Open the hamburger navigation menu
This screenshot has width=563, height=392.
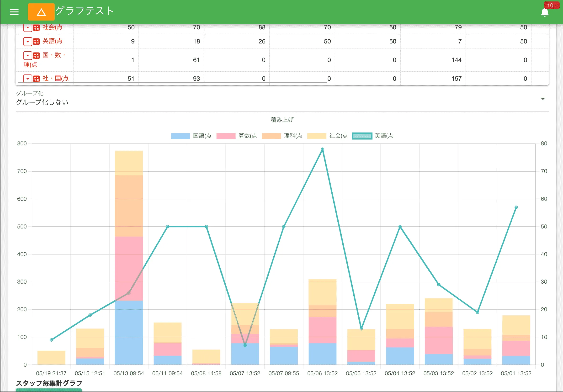tap(14, 12)
